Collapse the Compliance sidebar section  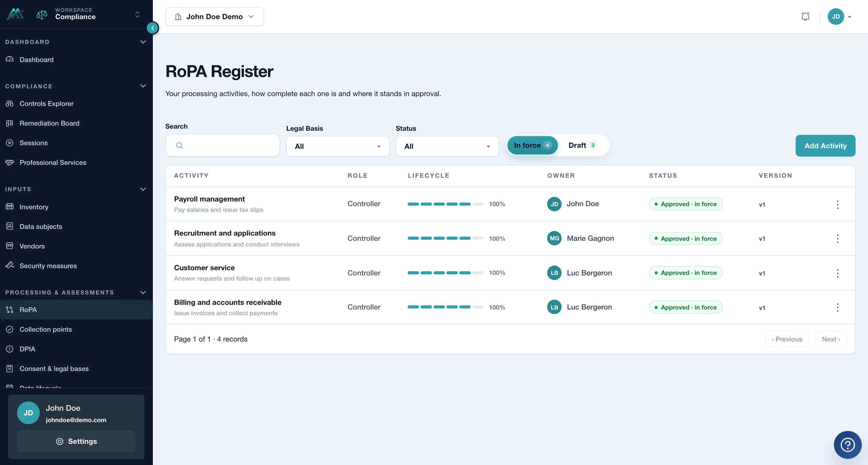[x=143, y=86]
